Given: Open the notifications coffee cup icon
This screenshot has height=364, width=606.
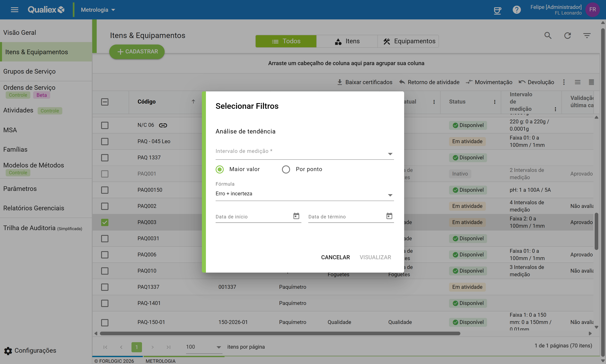Looking at the screenshot, I should (x=497, y=10).
